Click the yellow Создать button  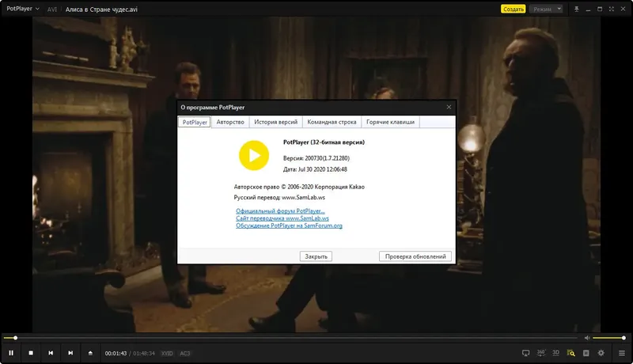513,9
